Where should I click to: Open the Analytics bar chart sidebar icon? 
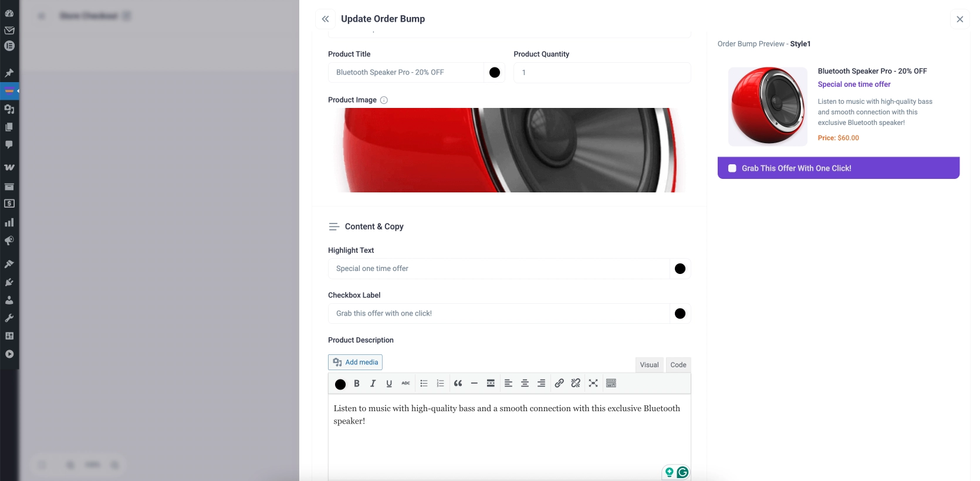(9, 222)
